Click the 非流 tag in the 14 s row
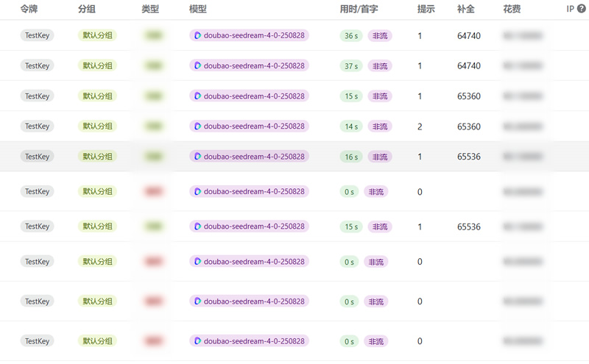 pyautogui.click(x=380, y=126)
